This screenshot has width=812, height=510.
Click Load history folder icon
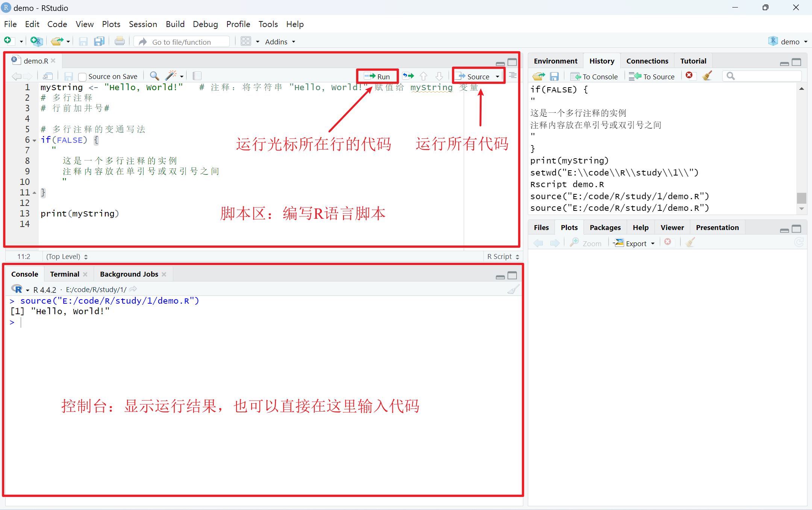(539, 76)
